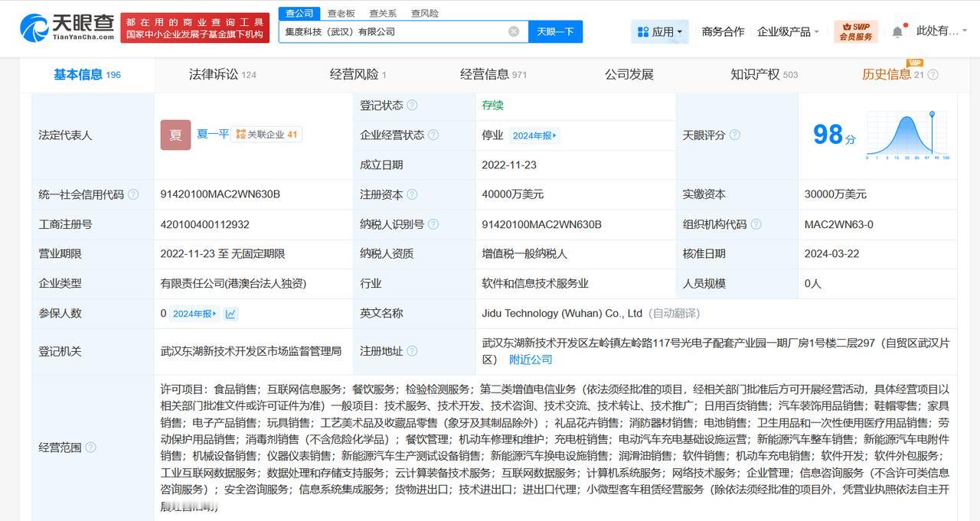Click the Jidu Technology (Wuhan) Co., Ltd name
This screenshot has width=980, height=521.
[562, 313]
